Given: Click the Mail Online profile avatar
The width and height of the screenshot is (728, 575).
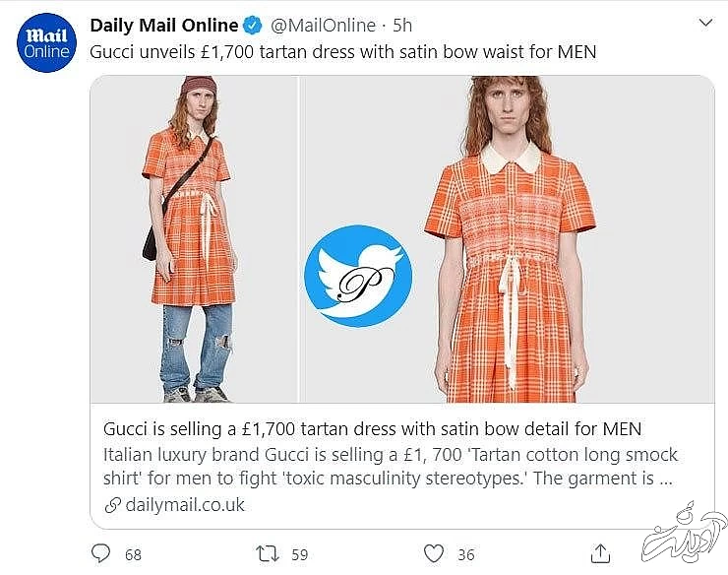Looking at the screenshot, I should coord(45,42).
